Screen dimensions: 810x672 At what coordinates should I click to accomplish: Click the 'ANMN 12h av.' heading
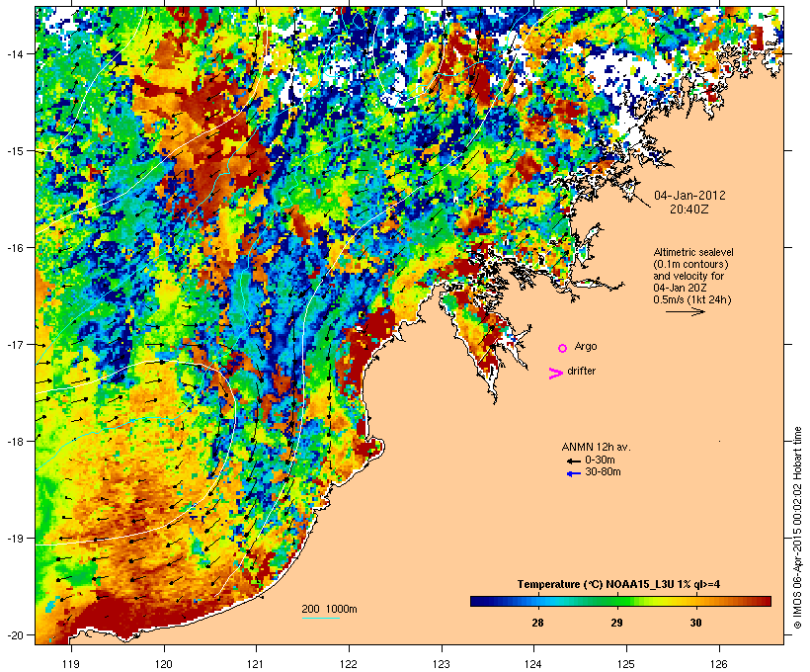pos(596,447)
